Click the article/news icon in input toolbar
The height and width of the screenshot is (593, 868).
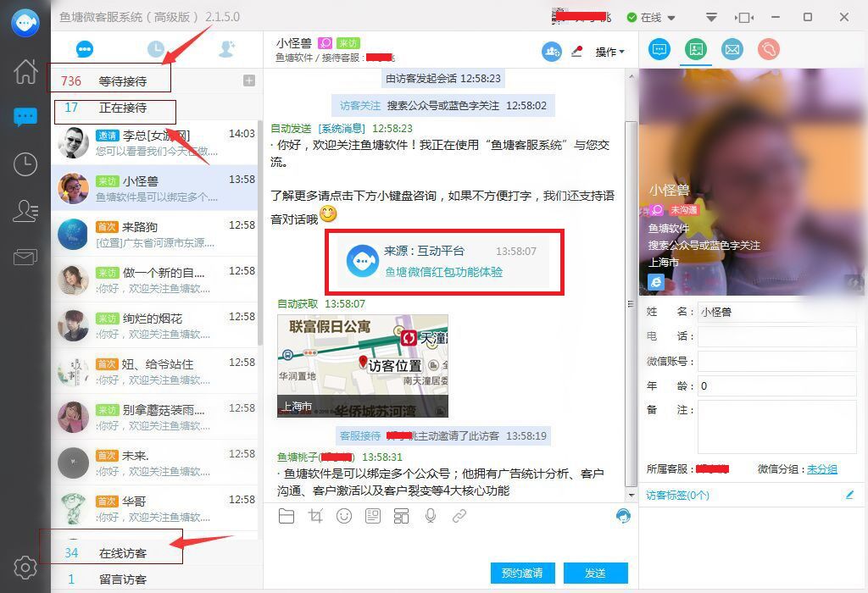(373, 516)
